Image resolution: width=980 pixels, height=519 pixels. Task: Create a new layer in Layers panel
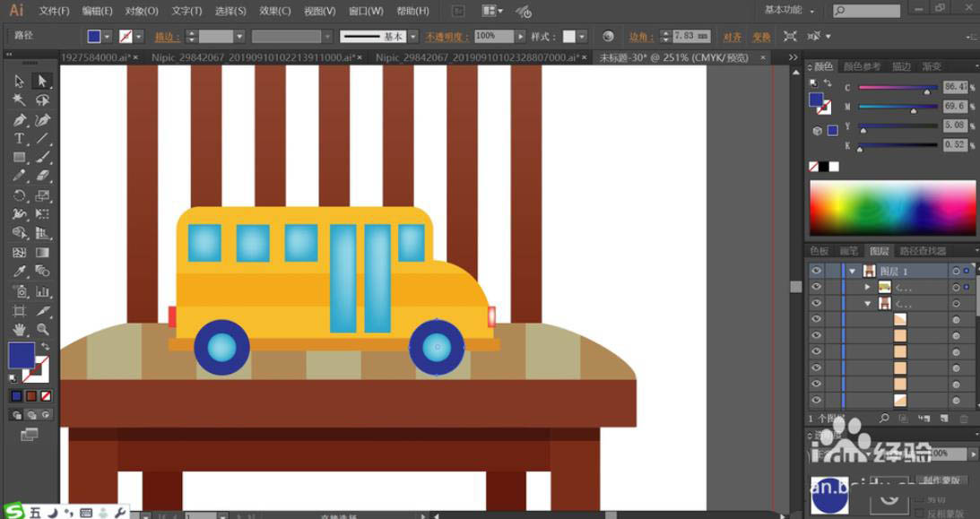point(944,419)
